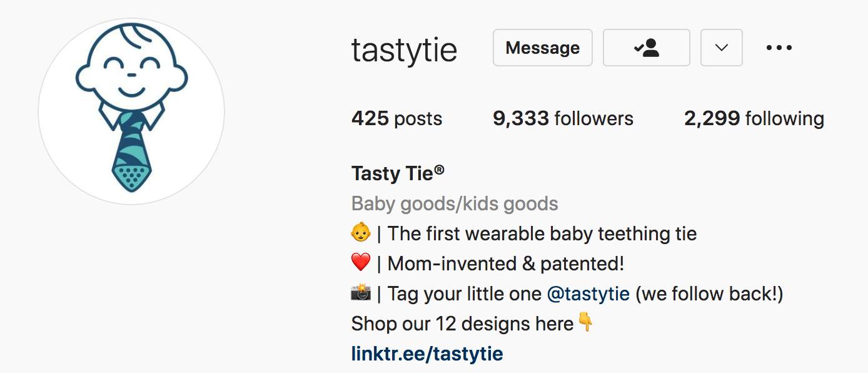Open the follower list showing 9,333 followers

coord(562,118)
